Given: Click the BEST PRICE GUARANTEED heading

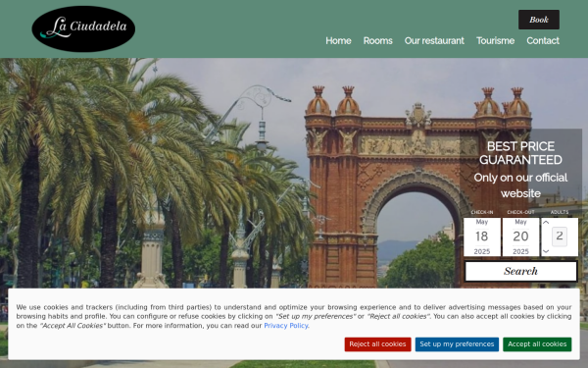Looking at the screenshot, I should 520,153.
